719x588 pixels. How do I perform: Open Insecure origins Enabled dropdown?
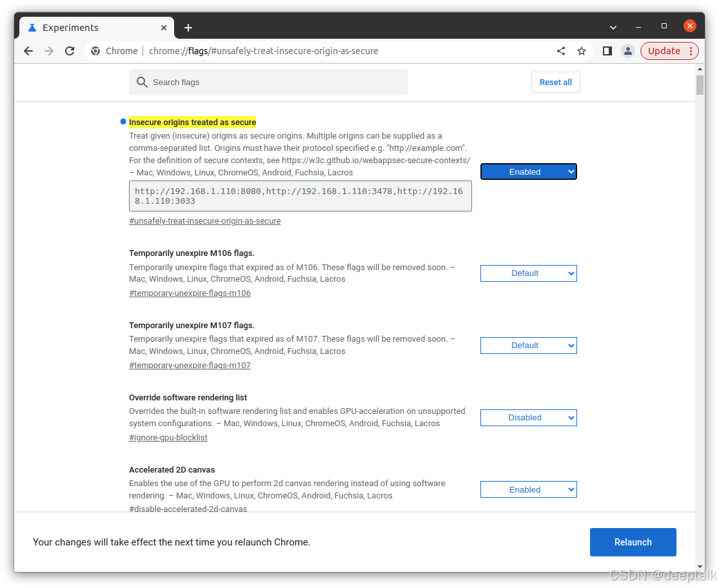click(x=528, y=172)
